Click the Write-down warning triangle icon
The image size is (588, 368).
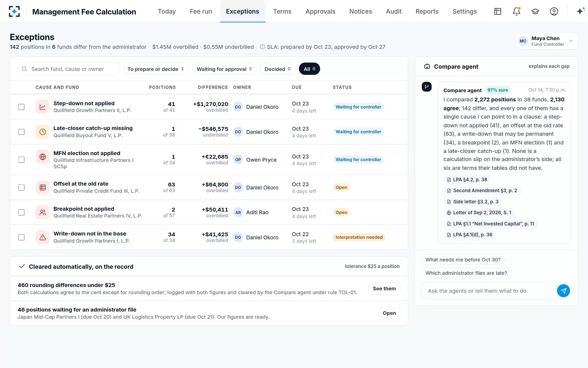click(42, 237)
